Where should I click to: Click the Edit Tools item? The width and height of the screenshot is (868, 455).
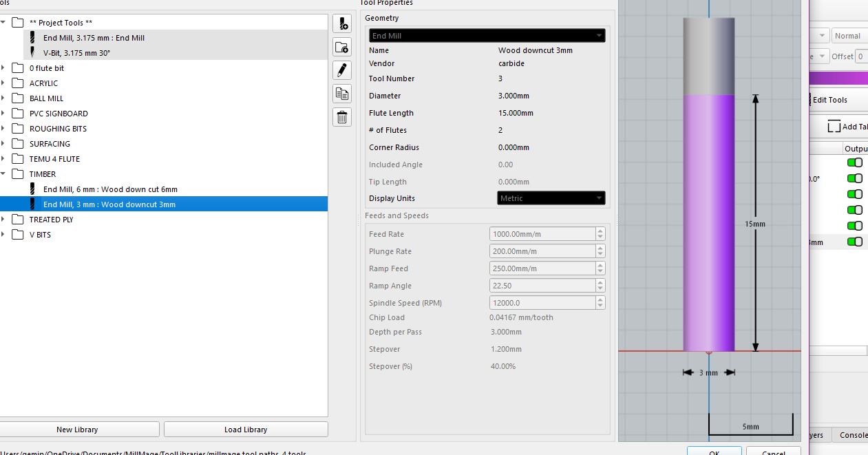coord(829,100)
